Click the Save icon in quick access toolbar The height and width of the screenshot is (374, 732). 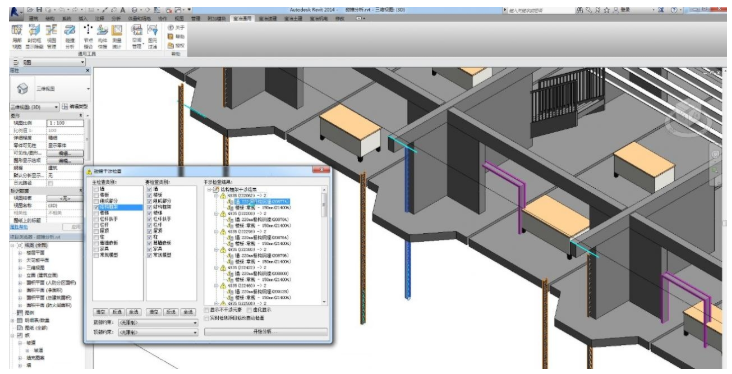pyautogui.click(x=39, y=10)
